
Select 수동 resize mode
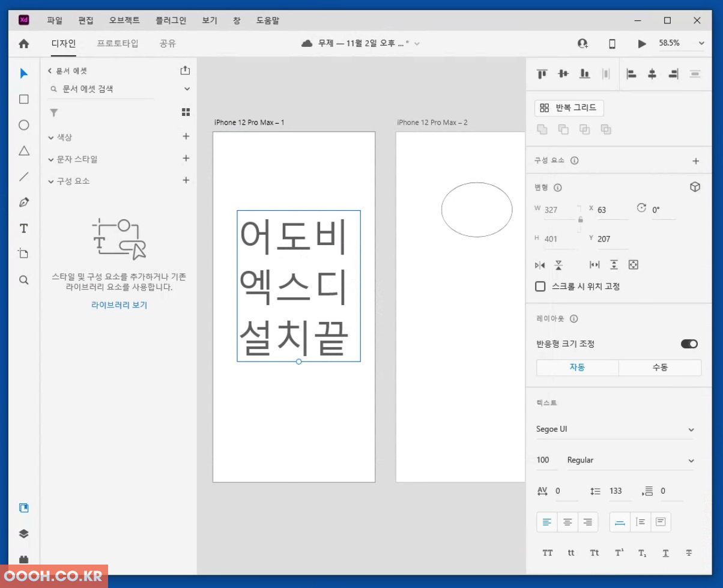click(660, 368)
